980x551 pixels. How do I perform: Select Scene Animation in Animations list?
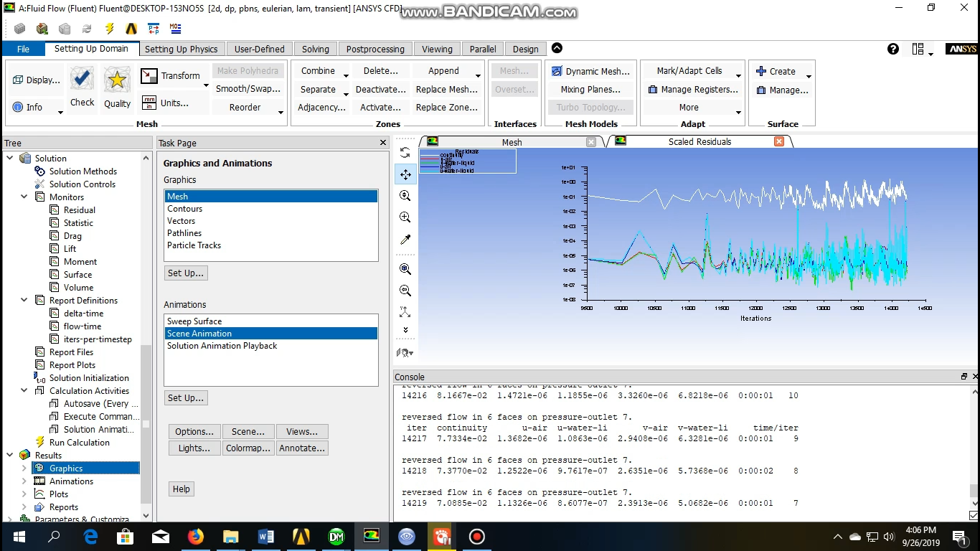(x=199, y=333)
